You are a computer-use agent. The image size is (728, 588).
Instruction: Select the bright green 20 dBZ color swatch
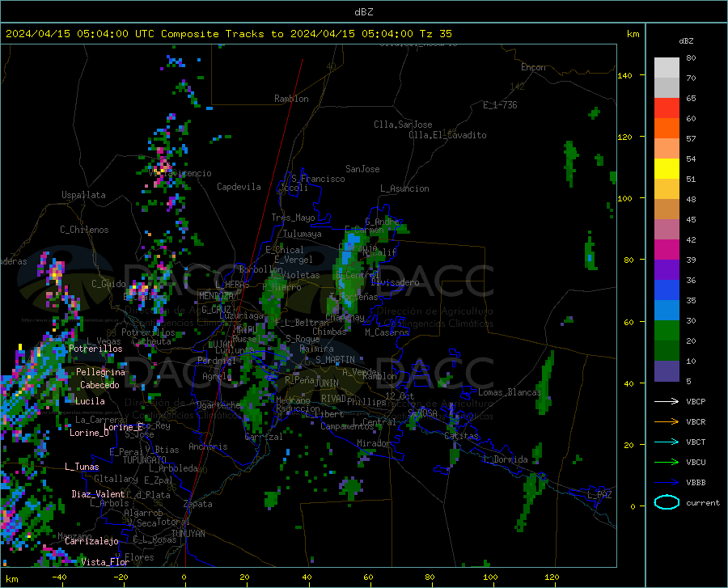[667, 331]
